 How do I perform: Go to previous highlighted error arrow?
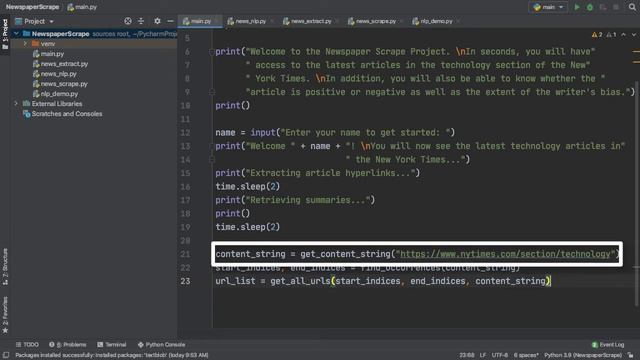tap(623, 35)
